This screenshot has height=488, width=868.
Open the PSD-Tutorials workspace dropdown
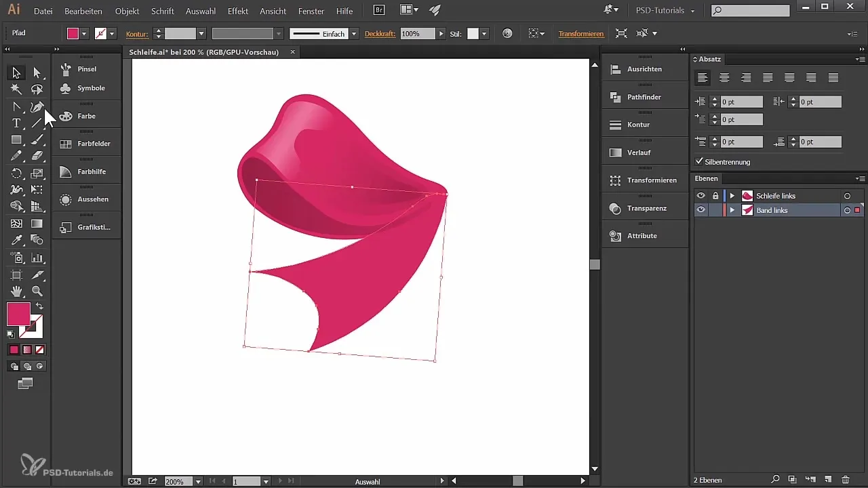click(665, 11)
